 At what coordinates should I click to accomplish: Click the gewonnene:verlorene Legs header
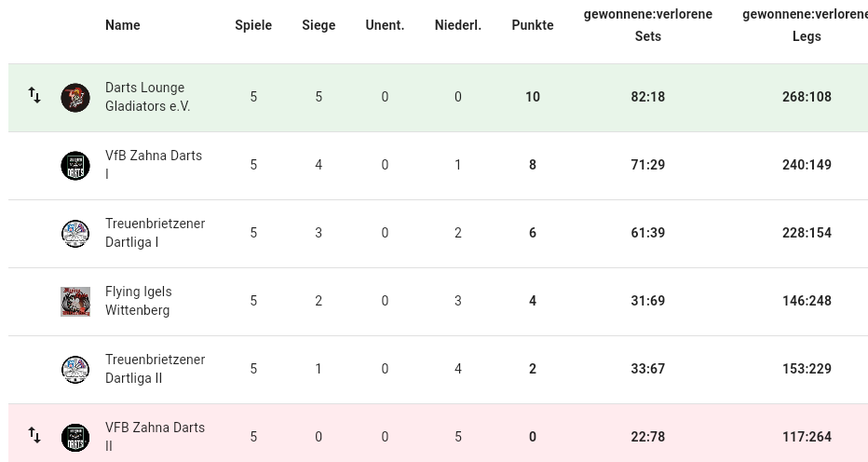805,25
